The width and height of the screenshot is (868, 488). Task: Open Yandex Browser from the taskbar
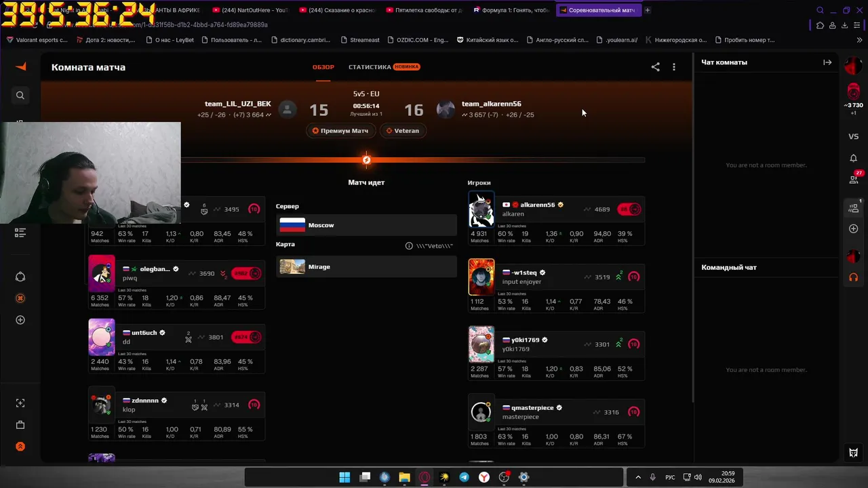pos(484,477)
